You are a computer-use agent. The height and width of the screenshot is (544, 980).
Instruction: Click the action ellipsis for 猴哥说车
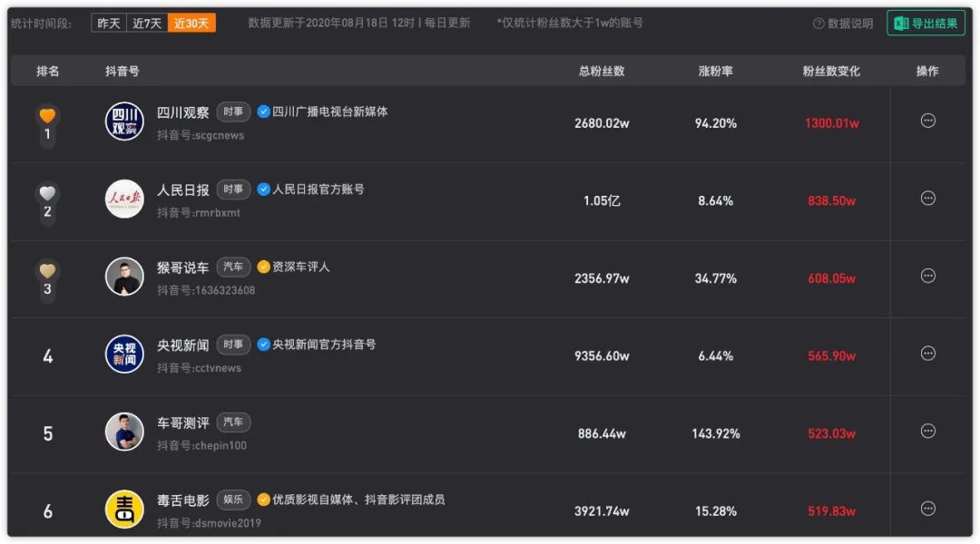[x=927, y=276]
